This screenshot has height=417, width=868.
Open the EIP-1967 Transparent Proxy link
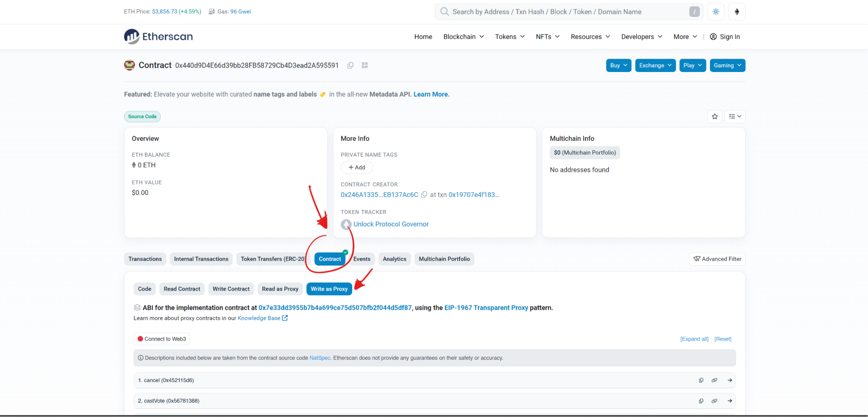coord(486,308)
